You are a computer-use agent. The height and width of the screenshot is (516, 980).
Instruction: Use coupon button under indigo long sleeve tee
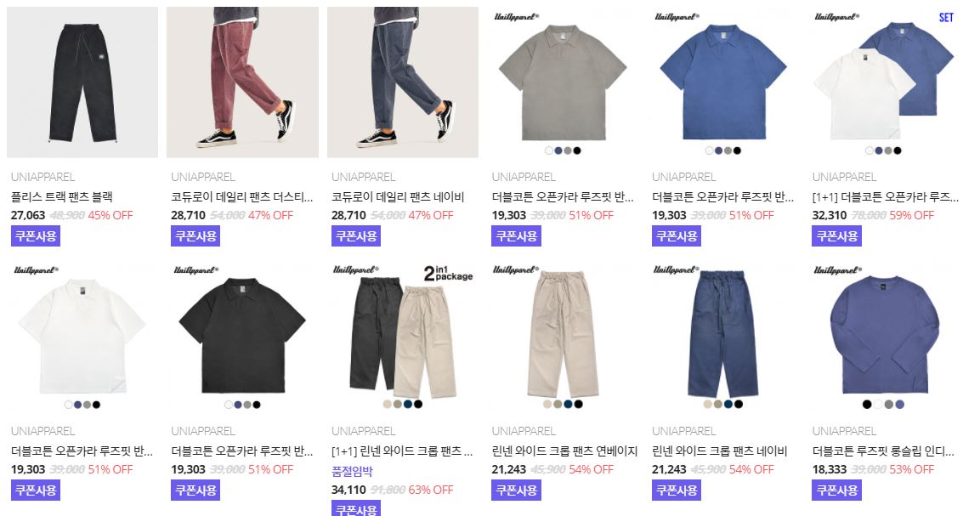coord(837,490)
